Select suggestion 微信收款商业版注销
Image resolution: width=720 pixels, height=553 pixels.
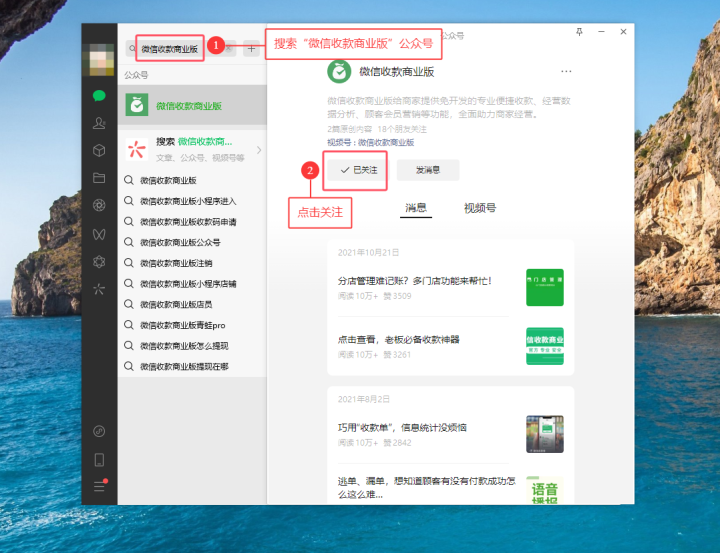(192, 263)
